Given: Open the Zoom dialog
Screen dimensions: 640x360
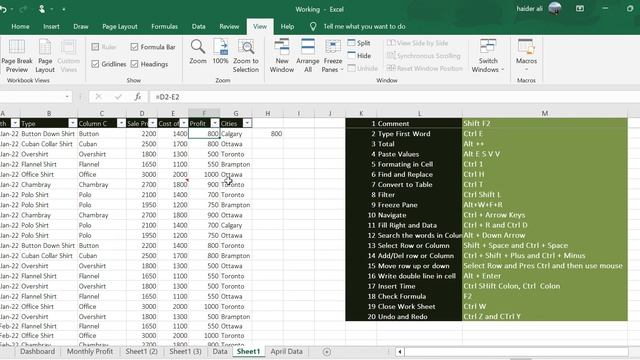Looking at the screenshot, I should pyautogui.click(x=198, y=52).
